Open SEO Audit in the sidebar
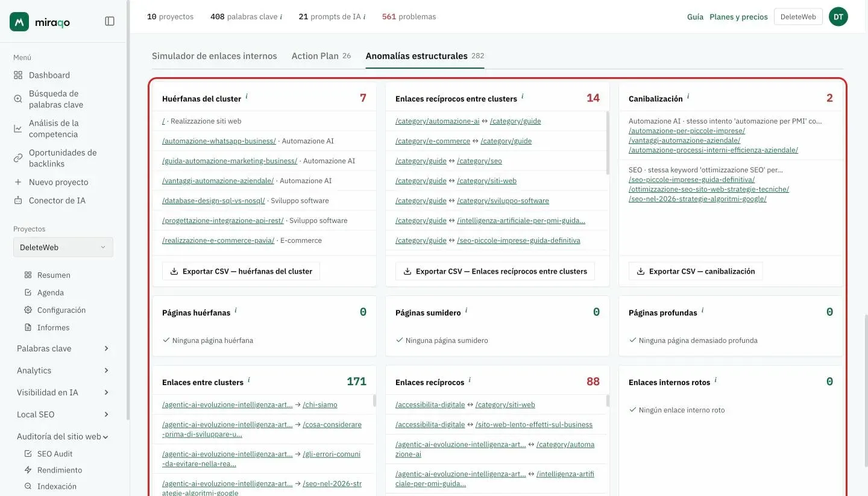Viewport: 868px width, 496px height. pos(55,454)
